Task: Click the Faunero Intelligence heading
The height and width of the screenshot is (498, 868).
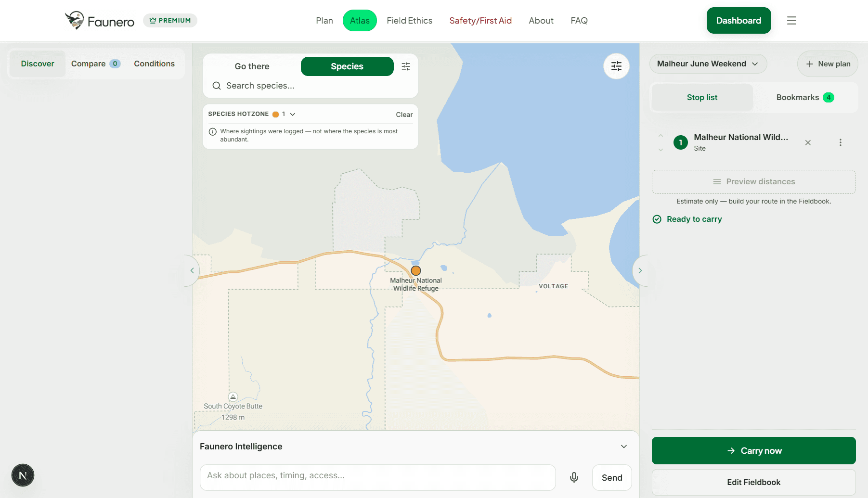Action: coord(241,447)
